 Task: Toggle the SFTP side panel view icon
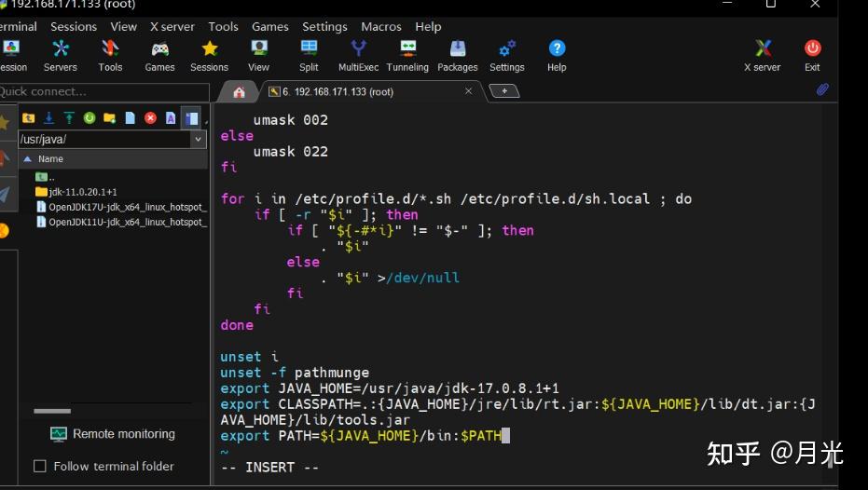pyautogui.click(x=191, y=117)
